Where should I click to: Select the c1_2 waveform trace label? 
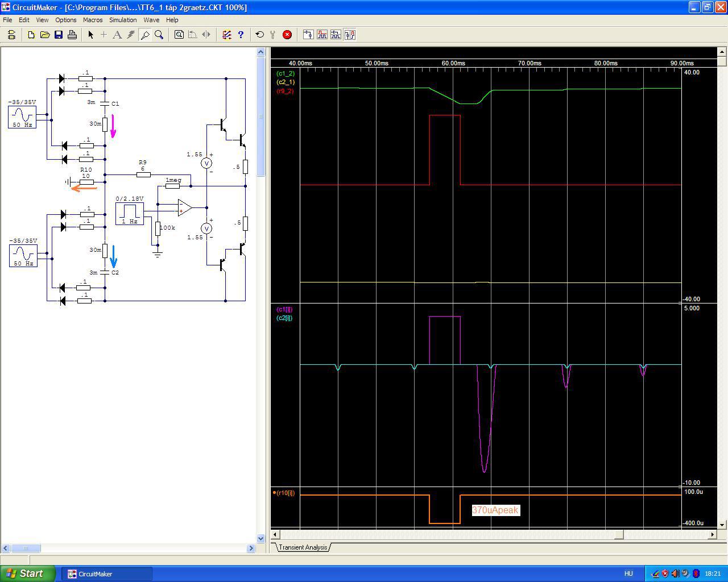point(286,73)
